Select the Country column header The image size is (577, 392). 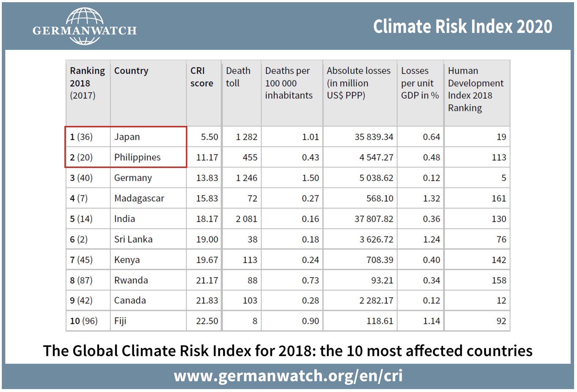[x=131, y=71]
